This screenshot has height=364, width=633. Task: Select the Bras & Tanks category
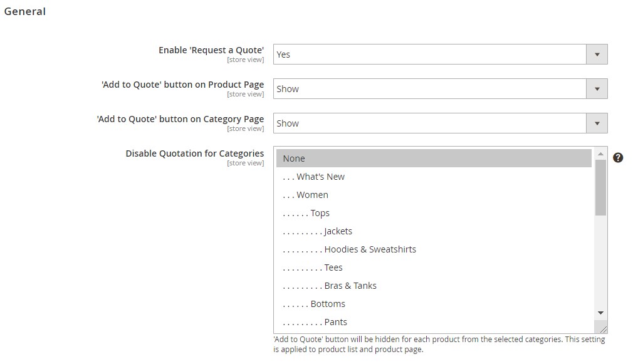[x=434, y=286]
